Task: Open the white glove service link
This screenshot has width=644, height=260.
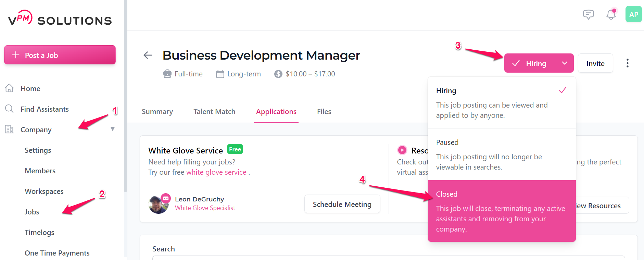Action: click(216, 172)
